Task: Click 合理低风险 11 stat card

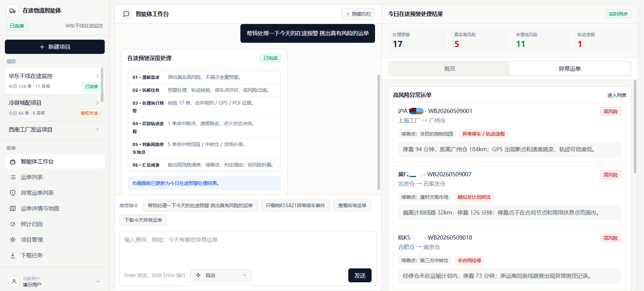Action: [540, 40]
